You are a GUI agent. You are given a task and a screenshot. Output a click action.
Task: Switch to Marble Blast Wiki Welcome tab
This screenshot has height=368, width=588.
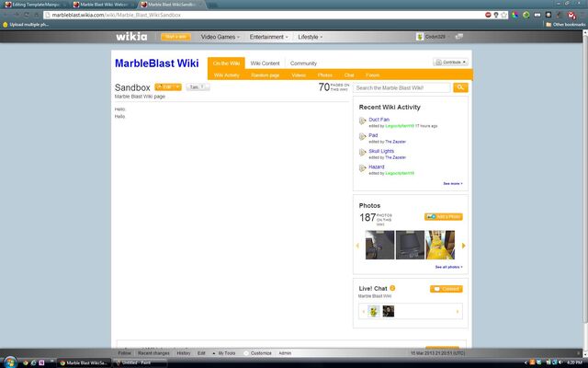104,5
